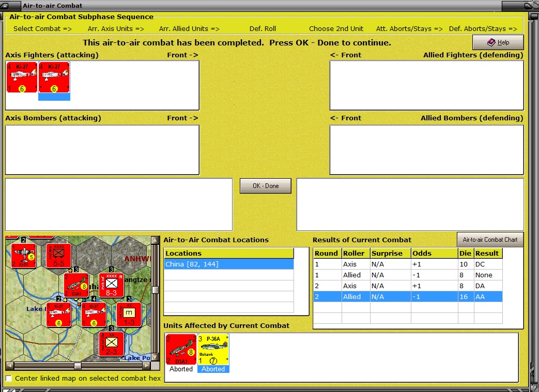Click the Choose 2nd Unit step
The width and height of the screenshot is (539, 392).
tap(336, 29)
